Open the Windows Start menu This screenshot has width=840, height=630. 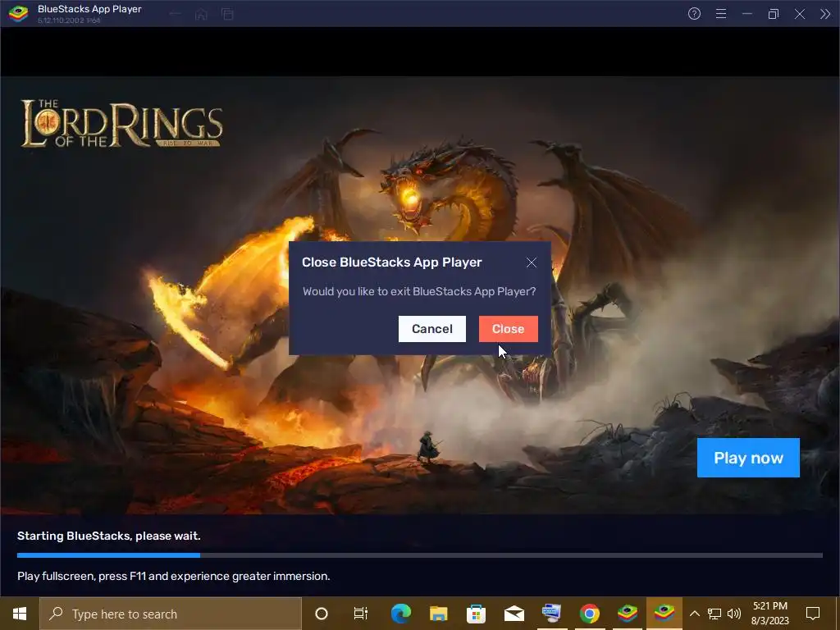pos(20,614)
